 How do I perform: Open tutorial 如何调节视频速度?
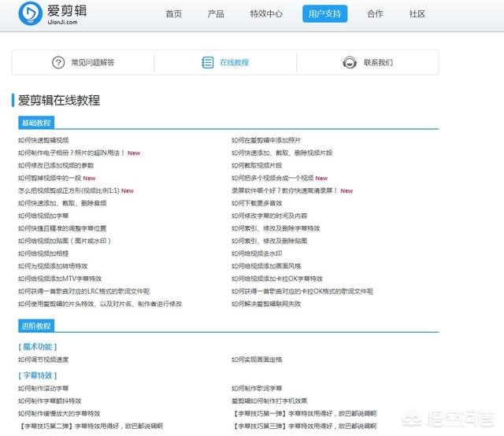tap(43, 360)
